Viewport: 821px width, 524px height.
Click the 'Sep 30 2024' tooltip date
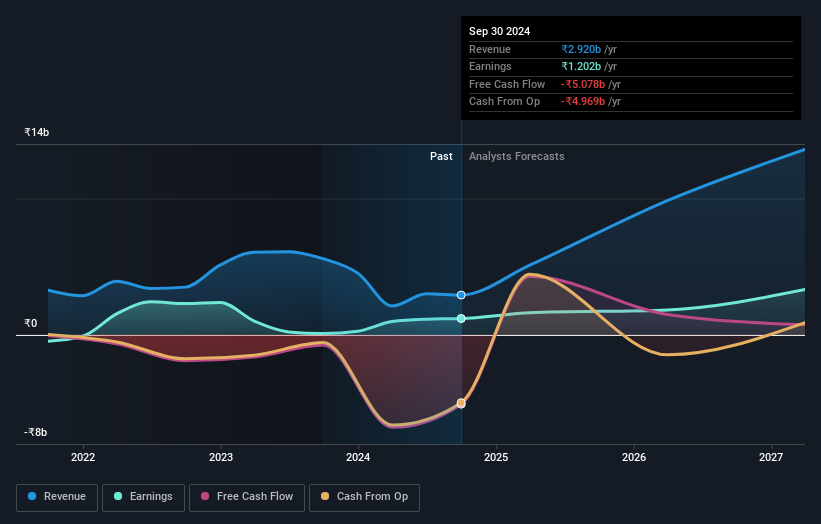coord(500,31)
